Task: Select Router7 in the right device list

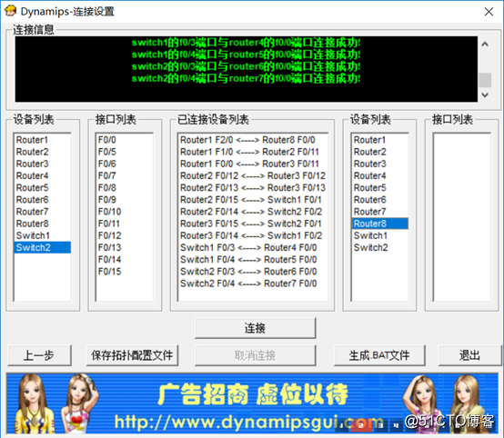Action: [380, 212]
